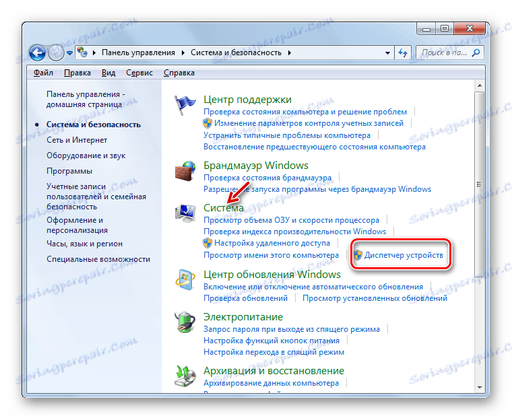
Task: Click the vertical scrollbar up arrow
Action: point(480,86)
